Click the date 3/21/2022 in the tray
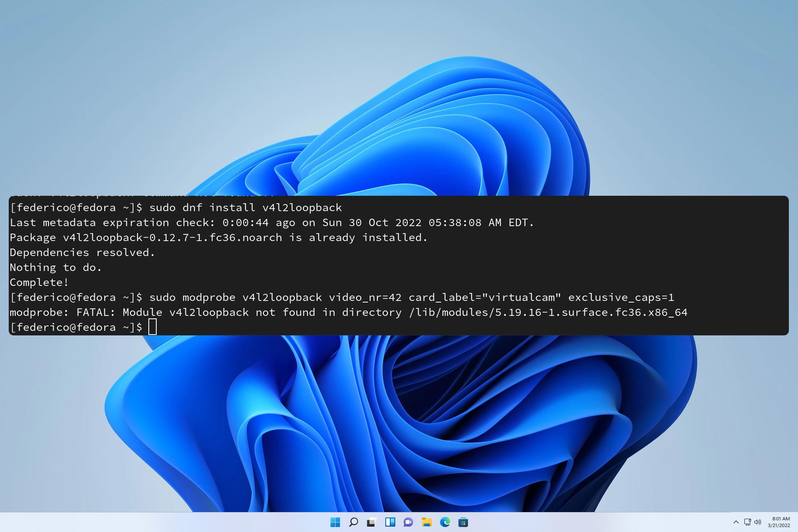The image size is (798, 532). [x=779, y=525]
